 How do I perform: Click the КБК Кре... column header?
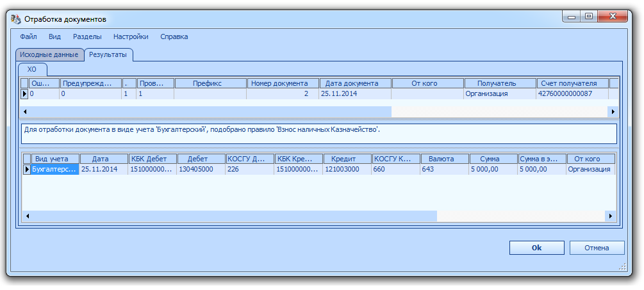[x=299, y=159]
